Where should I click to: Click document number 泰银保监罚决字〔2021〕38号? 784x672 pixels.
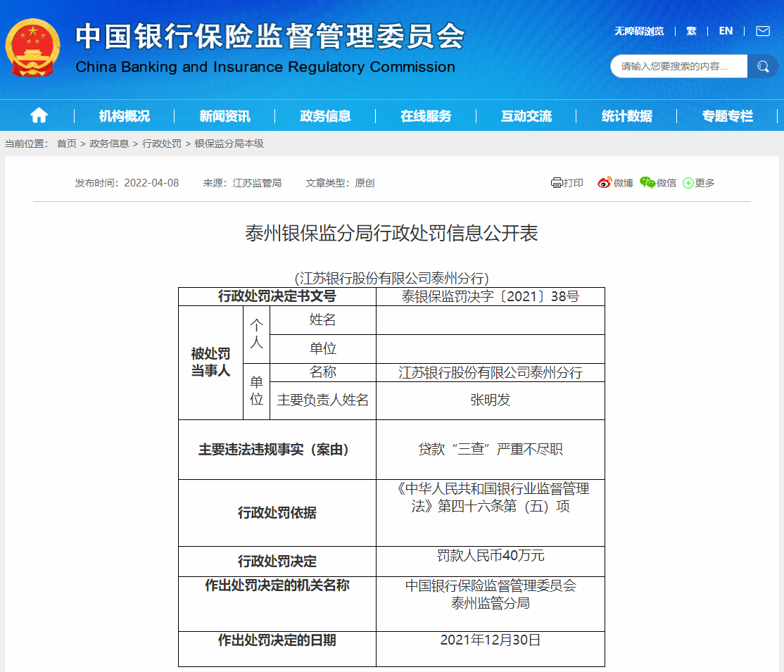coord(491,296)
